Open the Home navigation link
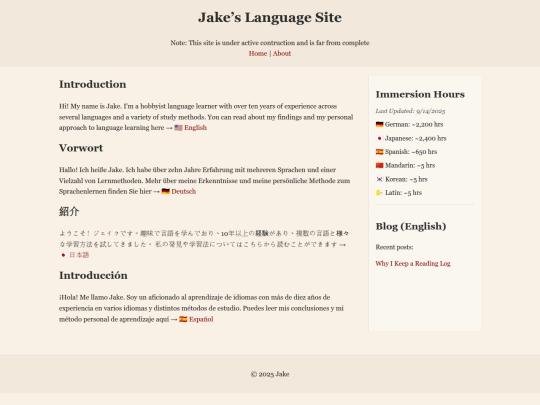 258,53
